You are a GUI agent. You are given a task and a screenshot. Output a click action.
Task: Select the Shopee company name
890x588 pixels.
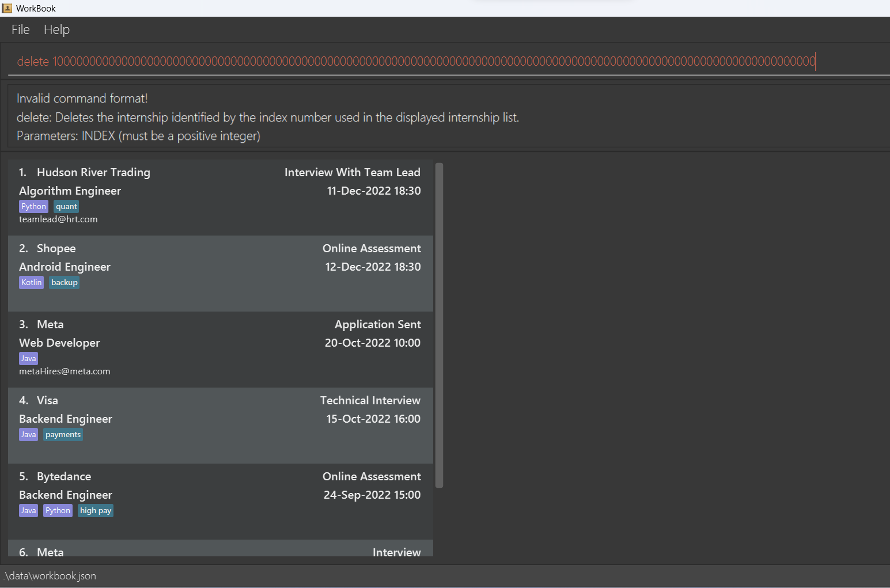click(56, 248)
